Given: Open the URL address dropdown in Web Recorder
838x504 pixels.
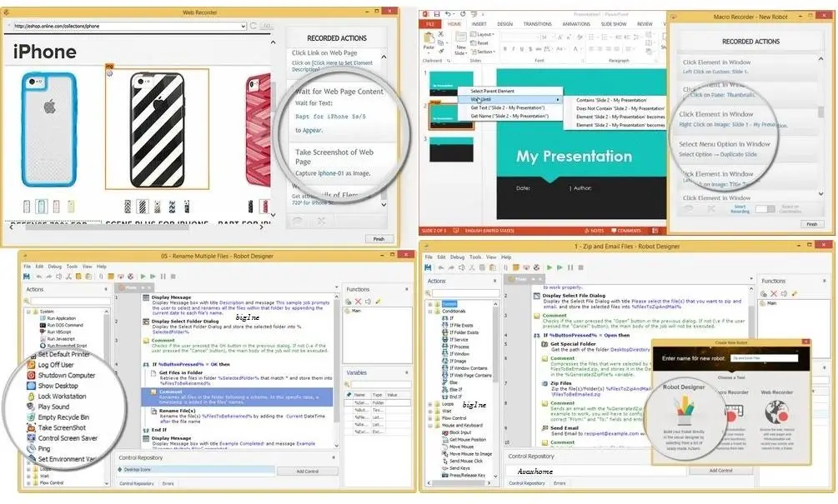Looking at the screenshot, I should (243, 26).
